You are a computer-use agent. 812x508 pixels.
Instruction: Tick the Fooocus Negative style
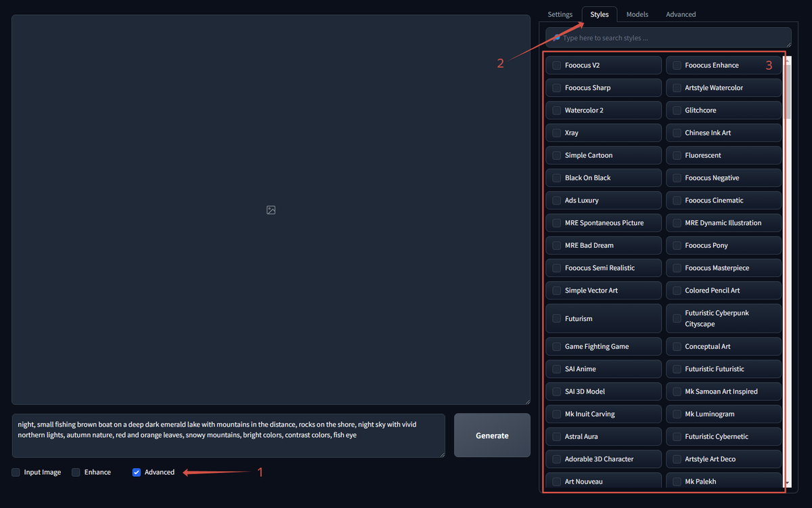tap(677, 177)
